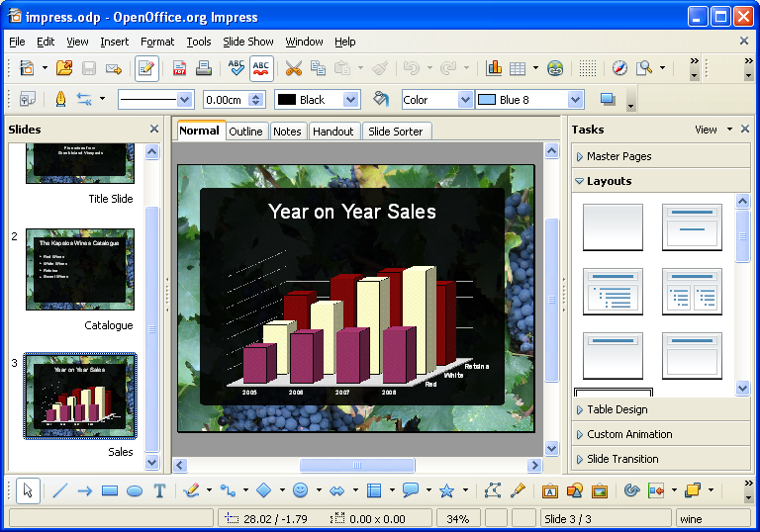Open the Slide Show menu
The height and width of the screenshot is (532, 760).
point(247,42)
